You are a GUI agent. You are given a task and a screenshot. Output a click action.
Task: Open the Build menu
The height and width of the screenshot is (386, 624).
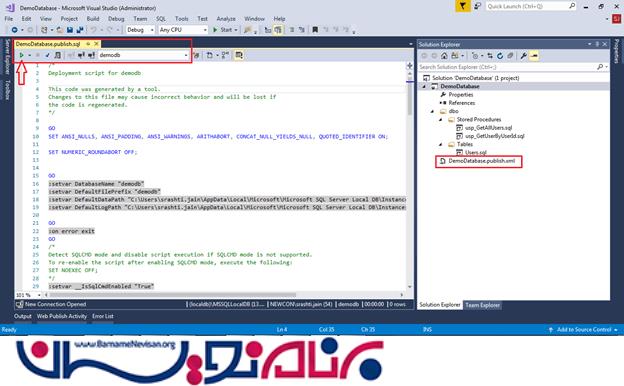(93, 19)
